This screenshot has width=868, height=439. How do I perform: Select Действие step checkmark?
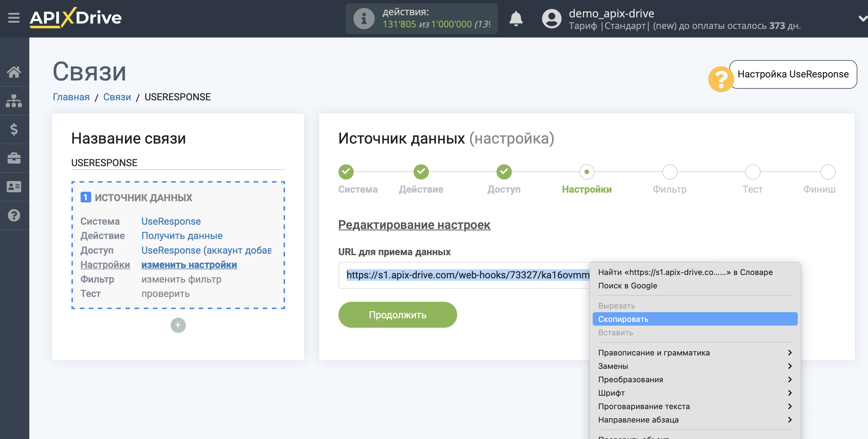point(421,172)
